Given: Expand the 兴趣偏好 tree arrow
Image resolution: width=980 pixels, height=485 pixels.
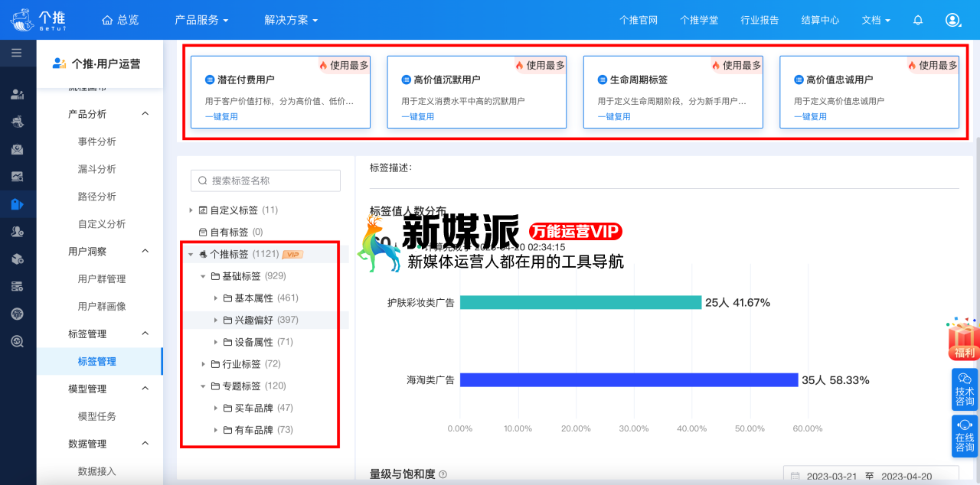Looking at the screenshot, I should tap(215, 320).
